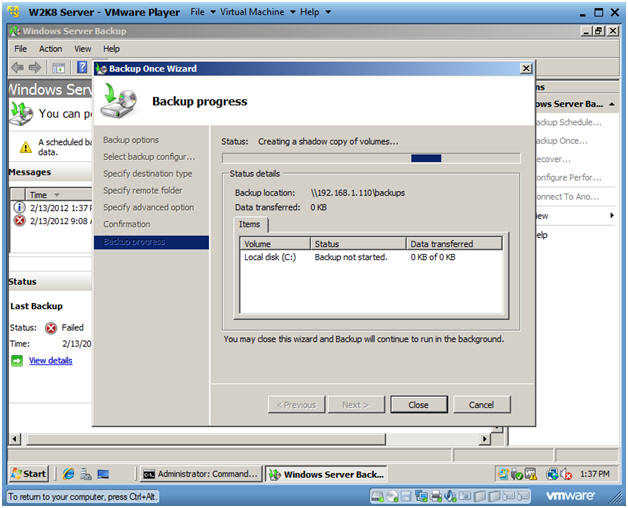Click the Time column sort arrow
Screen dimensions: 628x508
(57, 195)
